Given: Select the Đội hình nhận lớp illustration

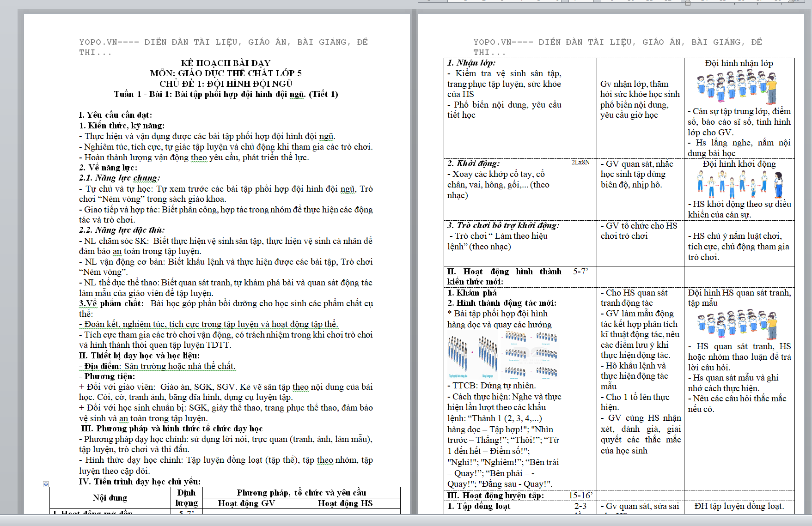Looking at the screenshot, I should 737,87.
